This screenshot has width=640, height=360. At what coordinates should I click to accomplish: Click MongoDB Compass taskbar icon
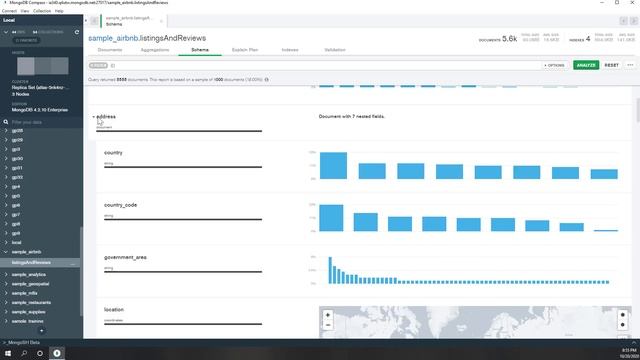(x=57, y=353)
